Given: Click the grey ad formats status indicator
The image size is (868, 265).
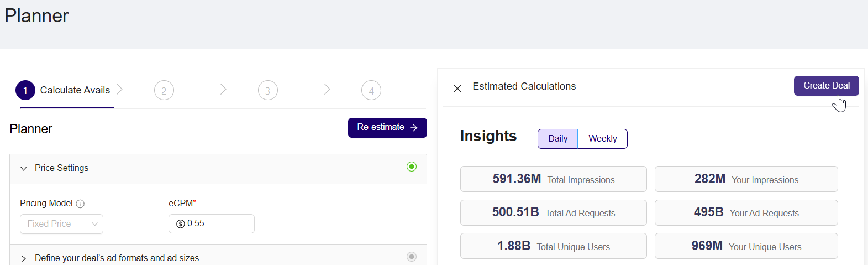Looking at the screenshot, I should 412,257.
